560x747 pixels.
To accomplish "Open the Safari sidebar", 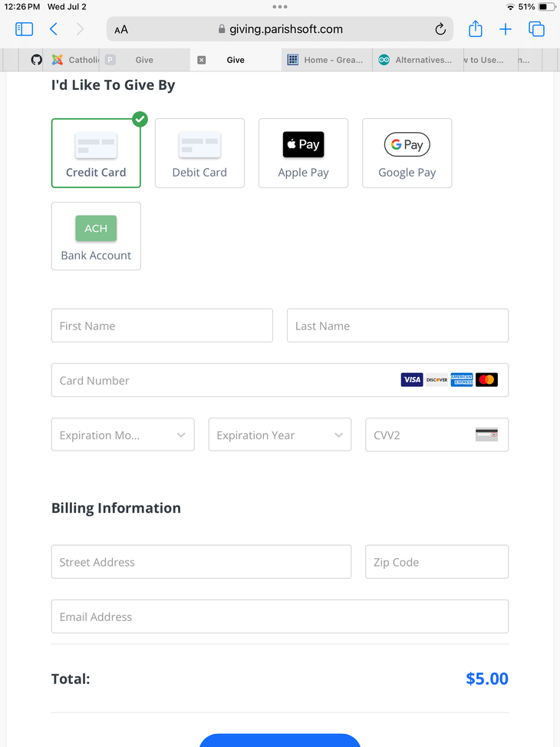I will point(24,29).
